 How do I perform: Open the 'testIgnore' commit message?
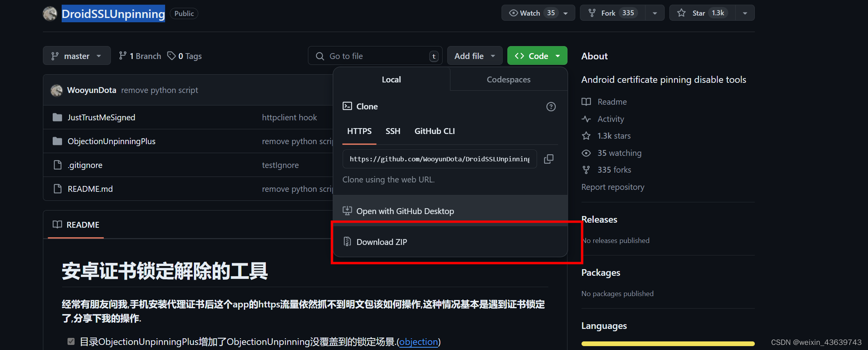(x=280, y=165)
